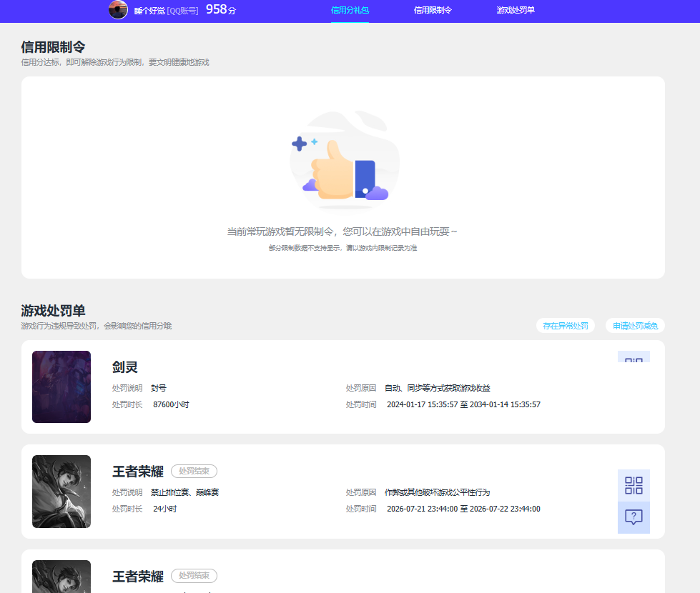The width and height of the screenshot is (700, 593).
Task: Switch to 信用分礼包 tab
Action: (x=350, y=10)
